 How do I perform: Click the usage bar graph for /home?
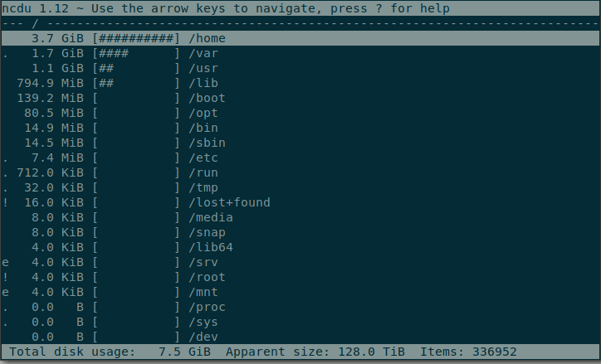(x=137, y=38)
